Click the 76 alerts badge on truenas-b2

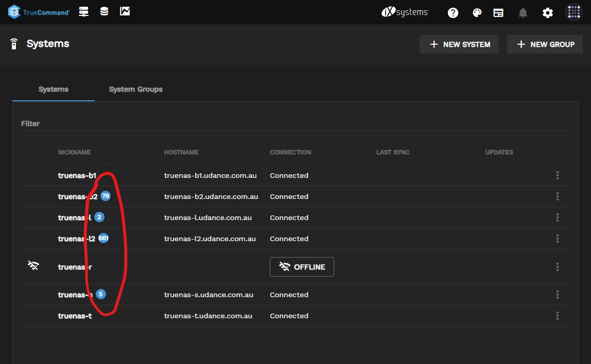coord(106,196)
